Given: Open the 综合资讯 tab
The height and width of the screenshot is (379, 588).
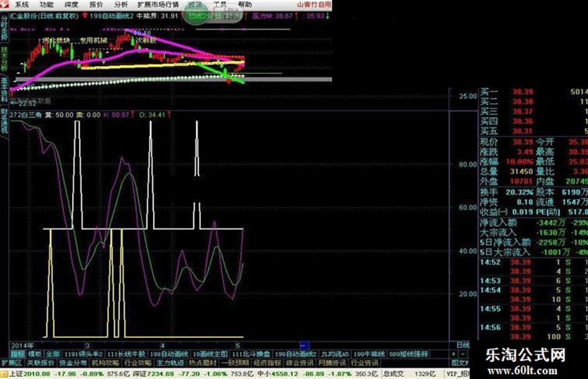Looking at the screenshot, I should (300, 363).
